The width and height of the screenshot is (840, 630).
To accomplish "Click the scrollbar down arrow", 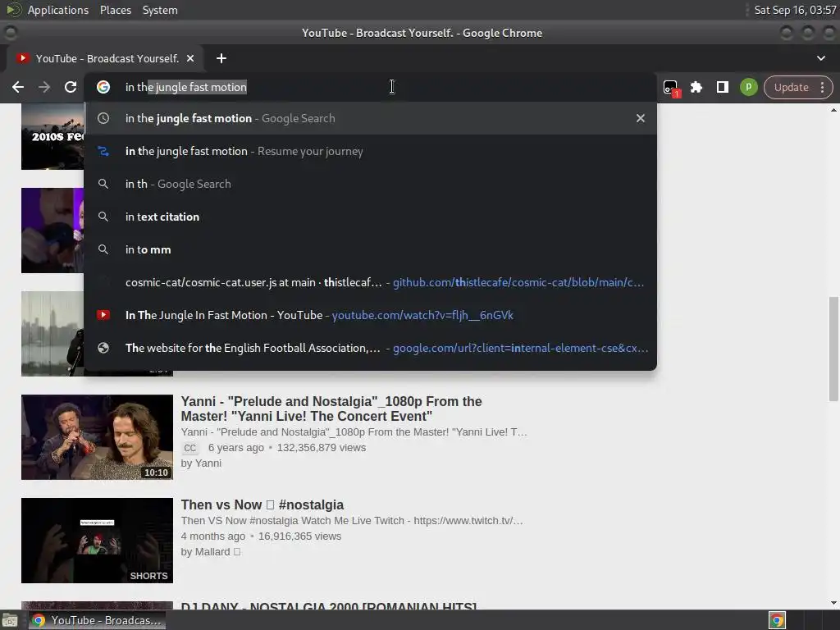I will 833,603.
